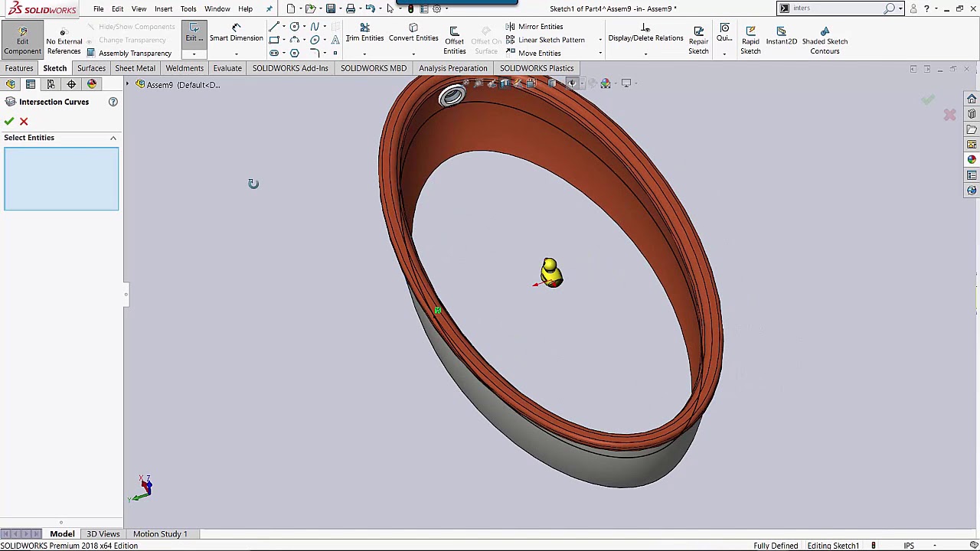
Task: Toggle Rapid Sketch mode
Action: point(750,40)
